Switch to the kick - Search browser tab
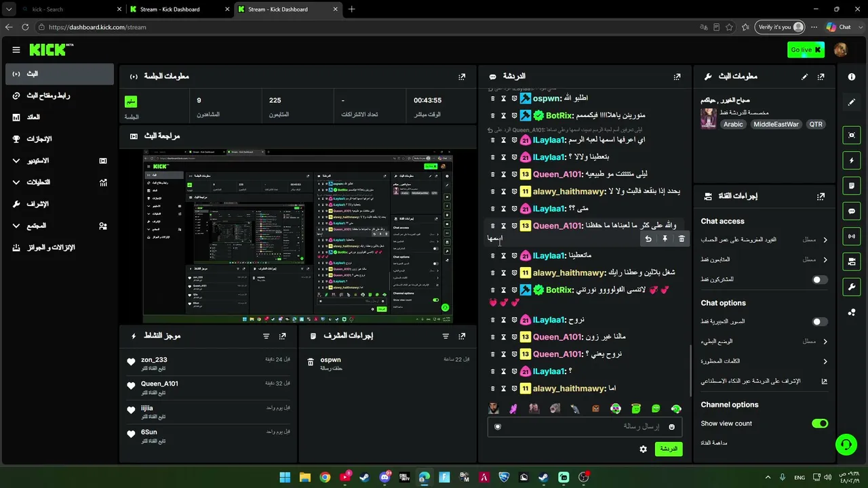The height and width of the screenshot is (488, 868). coord(71,9)
